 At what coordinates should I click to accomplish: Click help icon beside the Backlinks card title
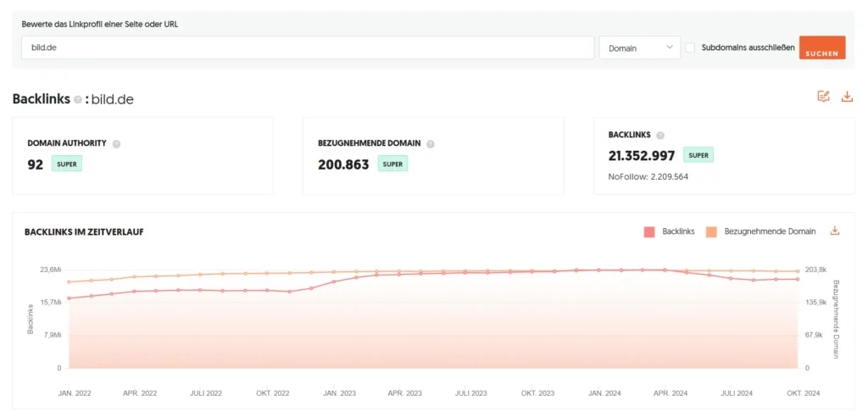click(x=660, y=136)
